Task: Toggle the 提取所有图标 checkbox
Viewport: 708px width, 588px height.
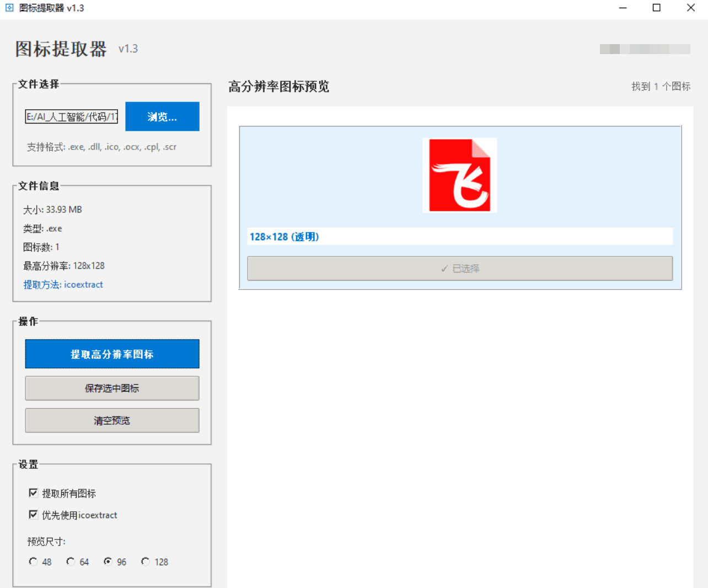Action: pyautogui.click(x=34, y=493)
